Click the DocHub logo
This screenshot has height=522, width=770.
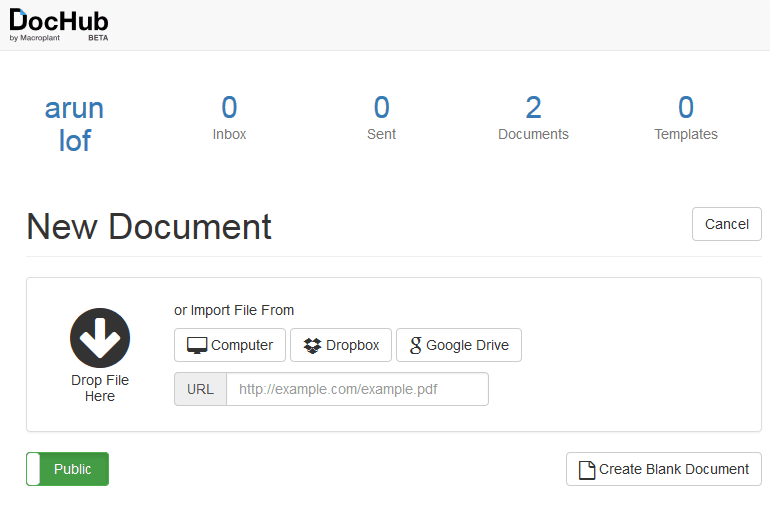(x=59, y=25)
